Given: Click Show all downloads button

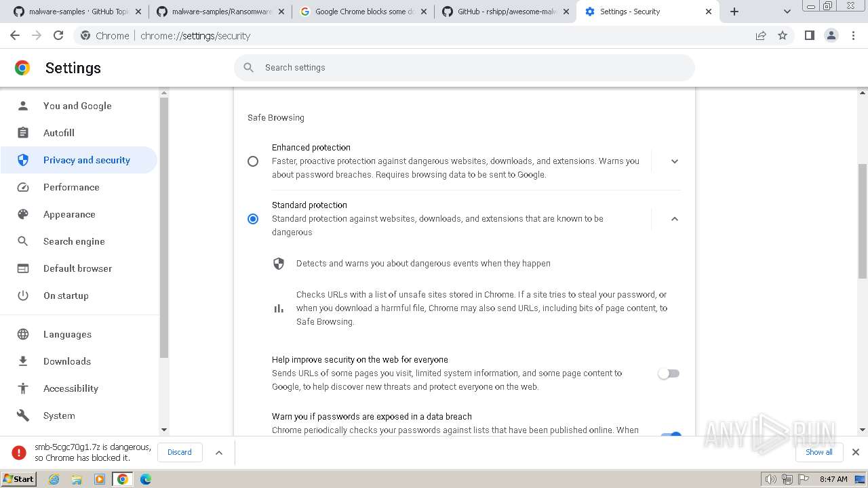Looking at the screenshot, I should click(x=818, y=452).
